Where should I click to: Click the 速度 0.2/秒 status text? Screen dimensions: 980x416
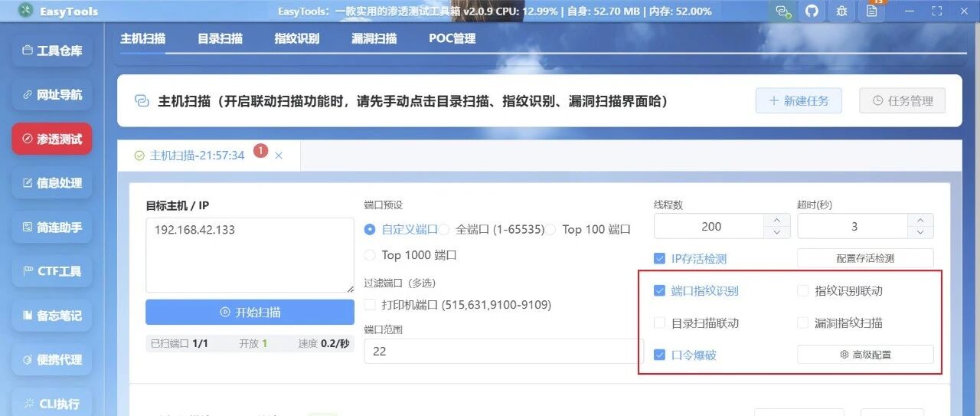click(x=324, y=344)
